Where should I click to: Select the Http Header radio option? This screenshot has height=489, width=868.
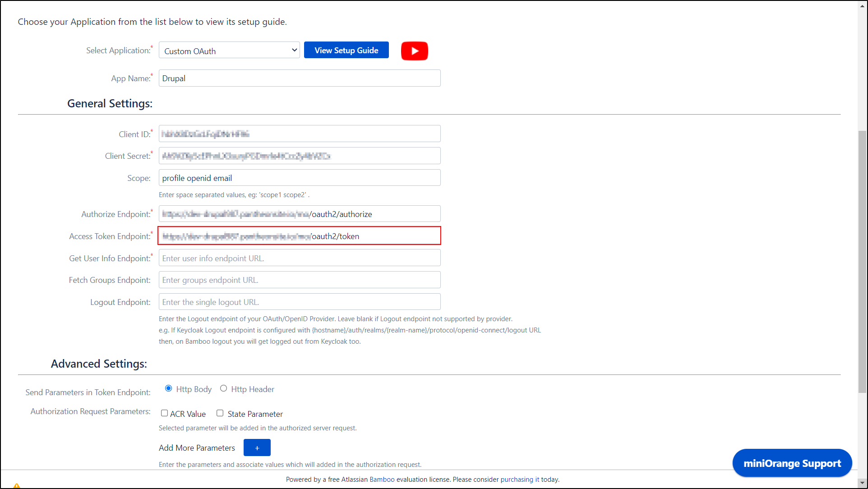[x=223, y=388]
